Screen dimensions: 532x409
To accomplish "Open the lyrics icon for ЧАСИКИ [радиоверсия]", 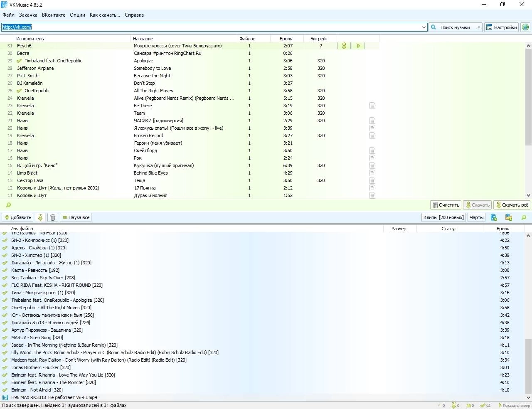I will pyautogui.click(x=372, y=121).
